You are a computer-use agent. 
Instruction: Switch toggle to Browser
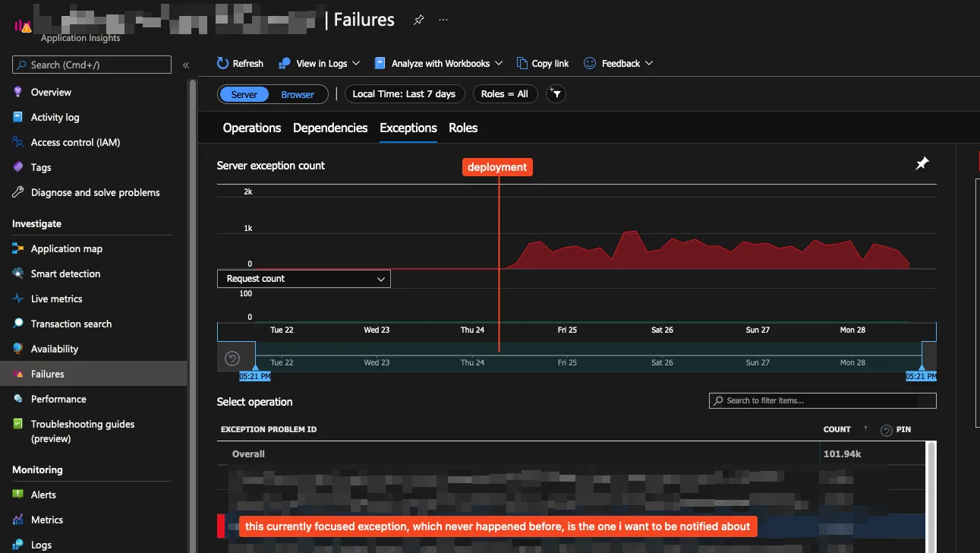pyautogui.click(x=298, y=94)
